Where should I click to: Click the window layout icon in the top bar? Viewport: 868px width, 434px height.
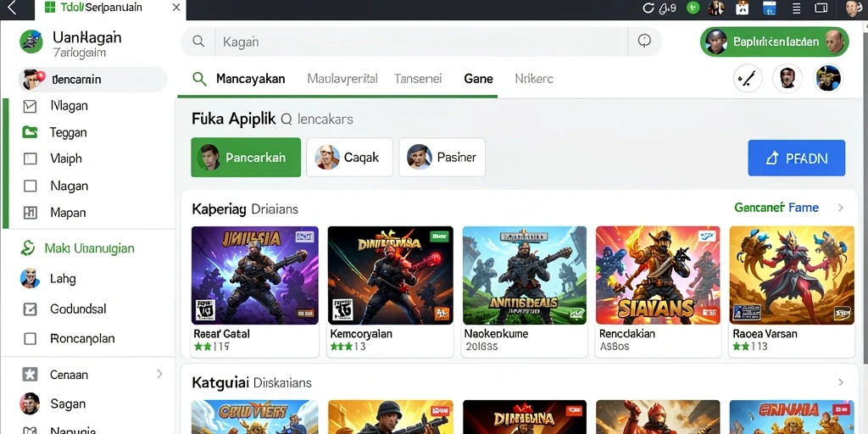[x=821, y=8]
